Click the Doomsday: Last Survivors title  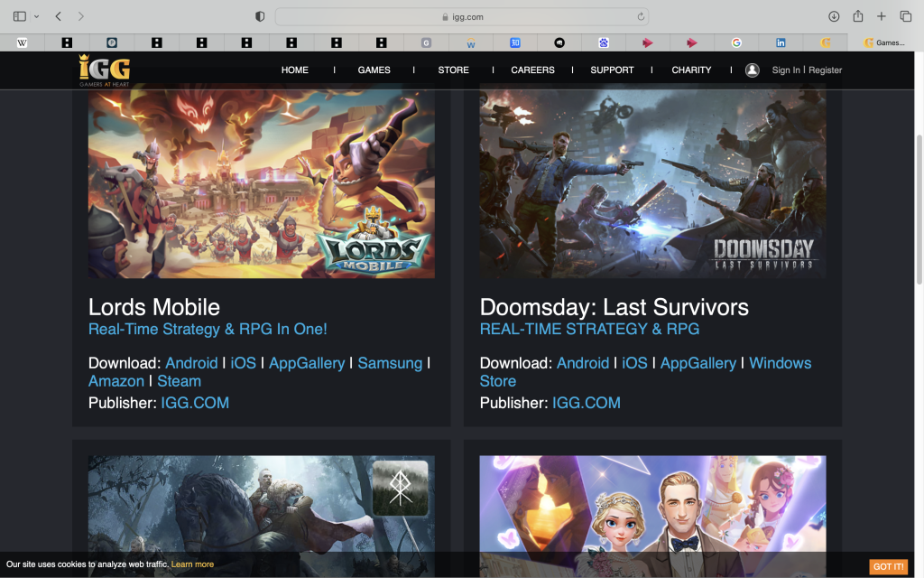pyautogui.click(x=614, y=307)
